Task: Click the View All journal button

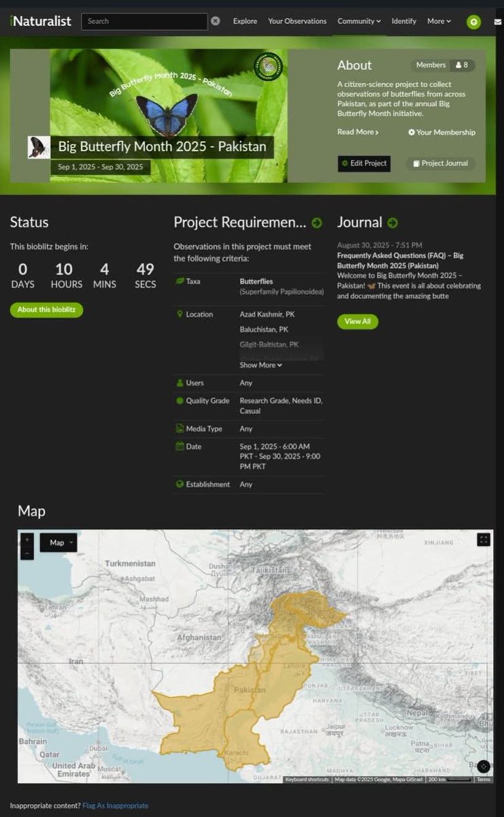Action: pyautogui.click(x=357, y=321)
